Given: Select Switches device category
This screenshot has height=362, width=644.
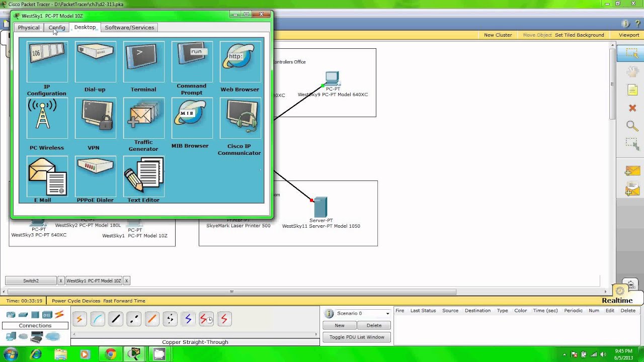Looking at the screenshot, I should (23, 315).
